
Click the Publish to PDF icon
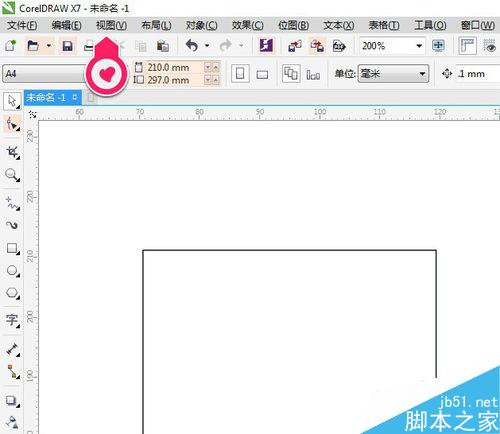point(339,46)
